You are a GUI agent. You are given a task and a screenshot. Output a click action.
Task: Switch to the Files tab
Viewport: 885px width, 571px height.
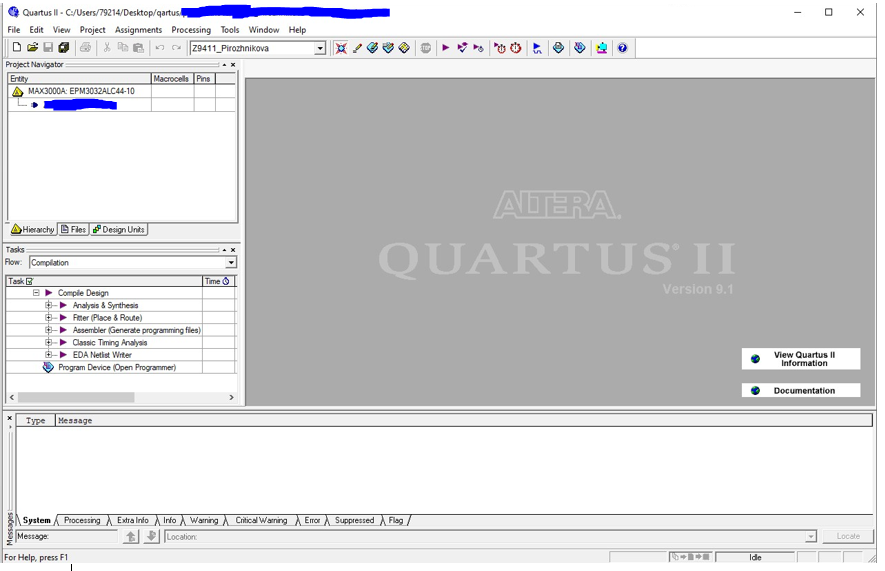73,230
